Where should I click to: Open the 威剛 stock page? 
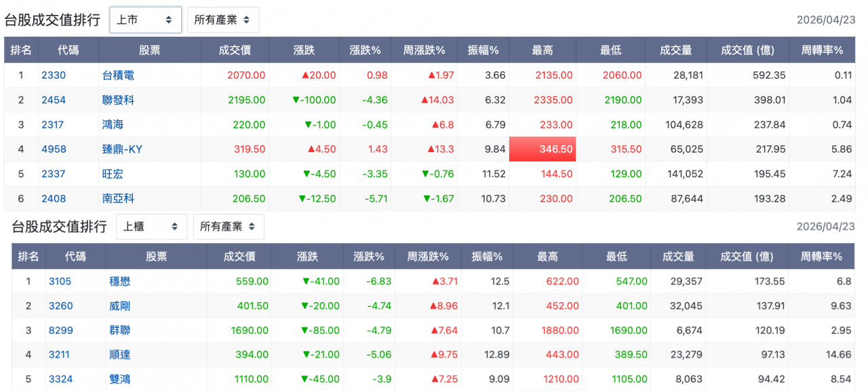pyautogui.click(x=119, y=306)
